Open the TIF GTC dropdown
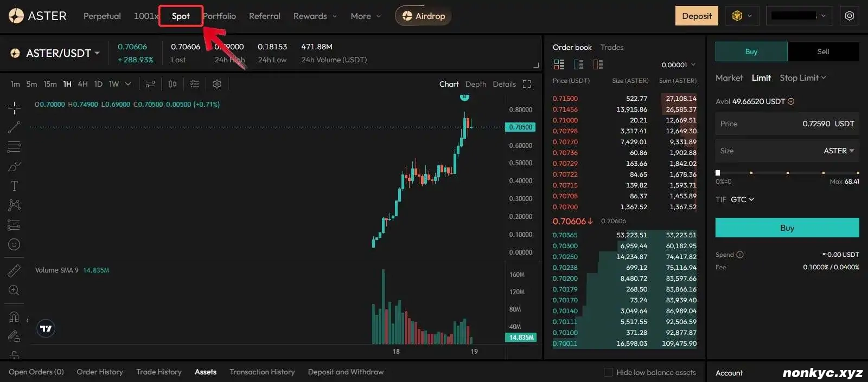The image size is (868, 382). (x=742, y=199)
